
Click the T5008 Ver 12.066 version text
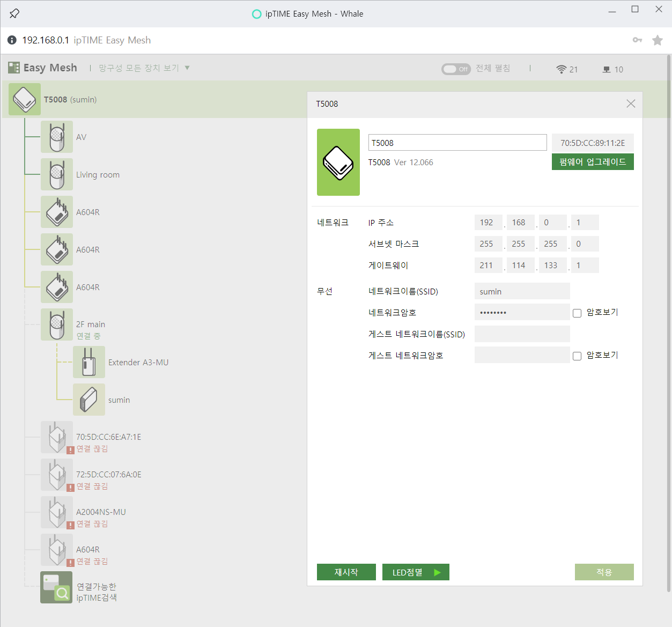pos(401,163)
